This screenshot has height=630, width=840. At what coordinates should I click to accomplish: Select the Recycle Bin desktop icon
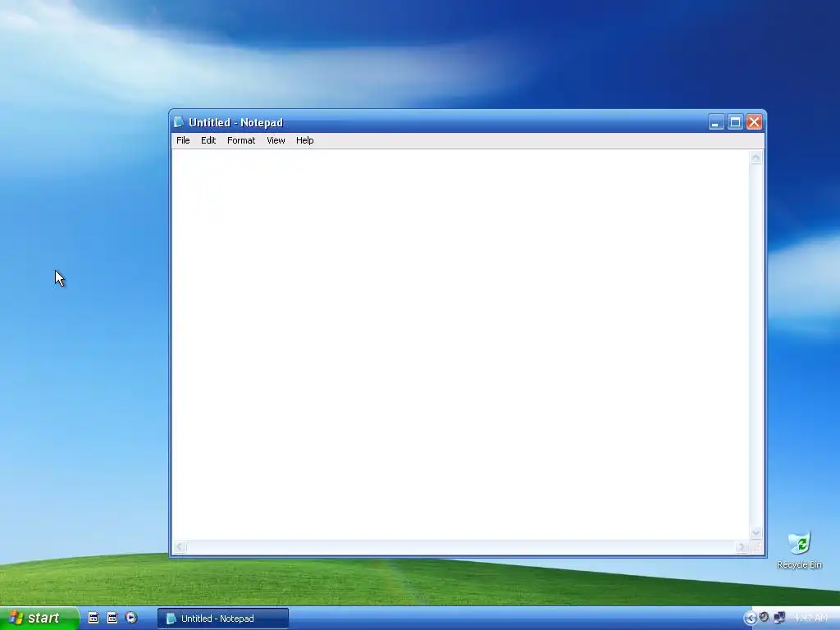coord(799,550)
